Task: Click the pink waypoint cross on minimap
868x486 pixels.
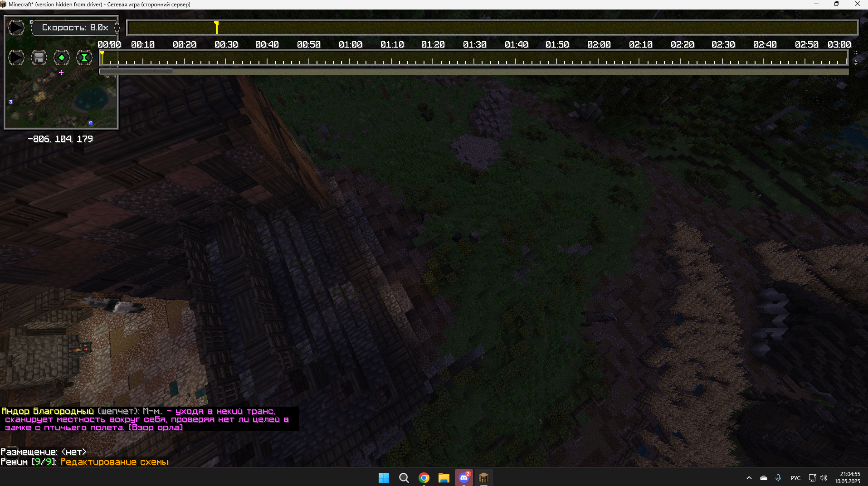Action: [61, 73]
